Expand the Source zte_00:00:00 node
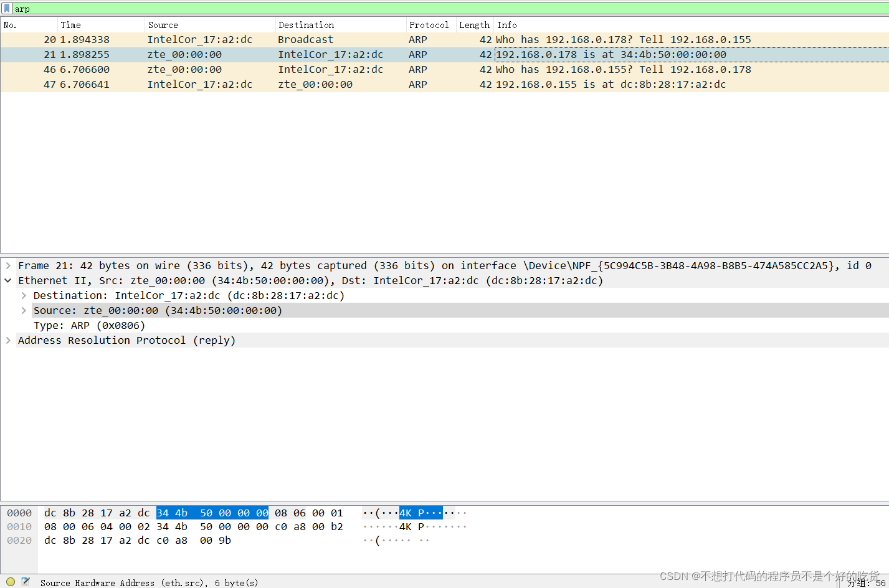The height and width of the screenshot is (588, 889). (x=24, y=310)
